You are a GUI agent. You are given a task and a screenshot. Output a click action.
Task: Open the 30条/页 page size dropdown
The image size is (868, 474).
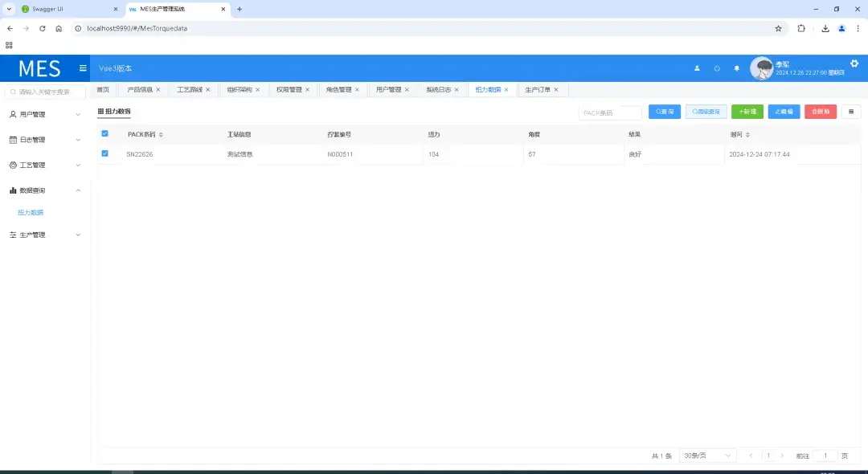coord(706,455)
